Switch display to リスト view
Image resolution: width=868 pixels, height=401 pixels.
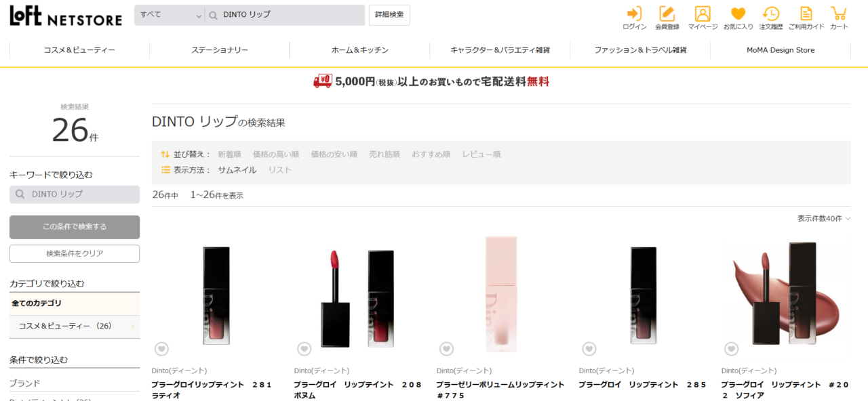pos(279,170)
